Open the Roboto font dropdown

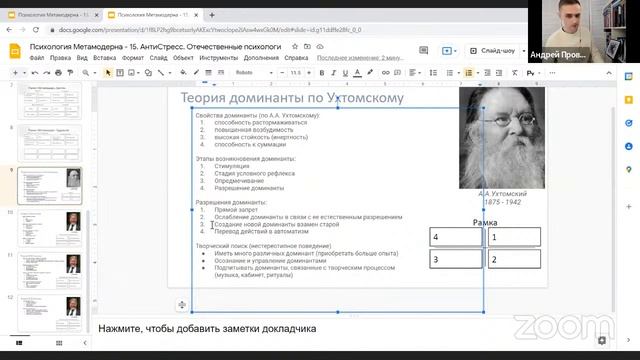(254, 73)
